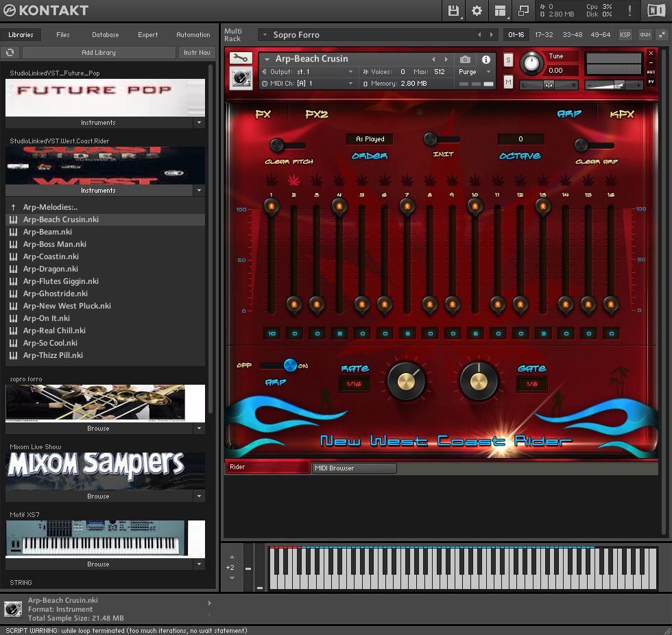The image size is (672, 635).
Task: Click the minimize view icon in header
Action: pos(523,11)
